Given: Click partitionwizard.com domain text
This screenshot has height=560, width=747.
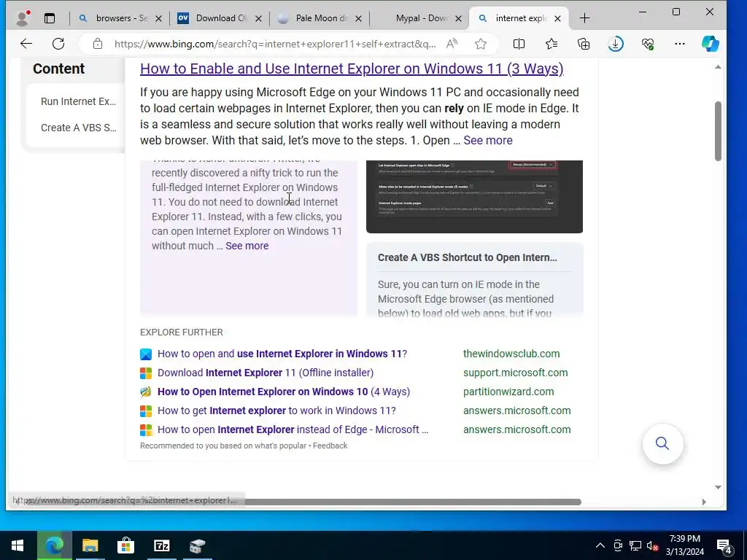Looking at the screenshot, I should point(508,392).
